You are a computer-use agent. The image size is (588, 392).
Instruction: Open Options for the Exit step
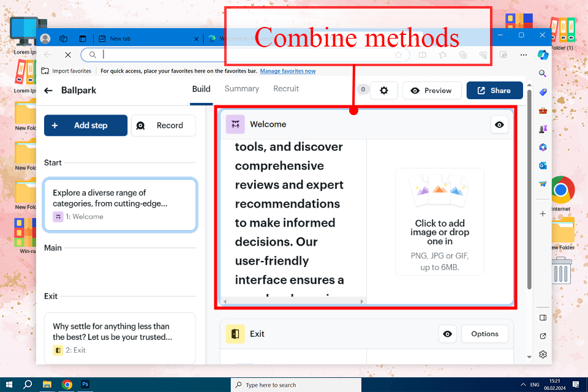pos(484,334)
